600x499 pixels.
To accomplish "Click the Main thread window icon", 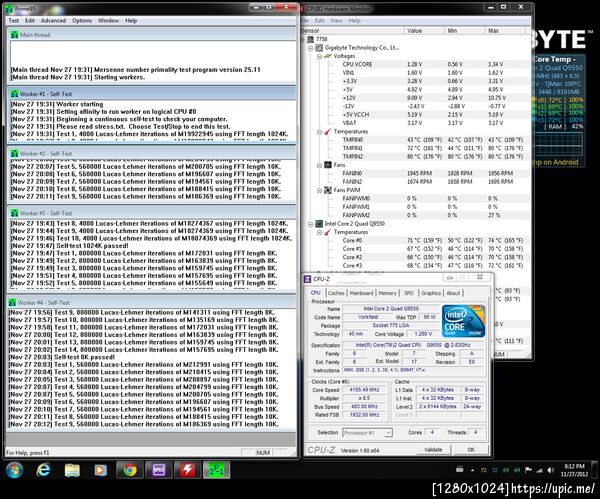I will point(15,35).
